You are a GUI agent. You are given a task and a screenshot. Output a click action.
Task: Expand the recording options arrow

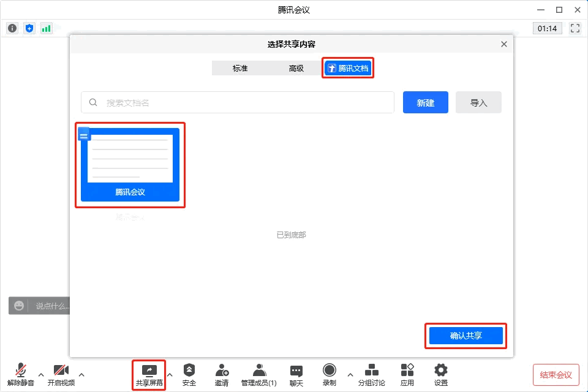point(350,375)
